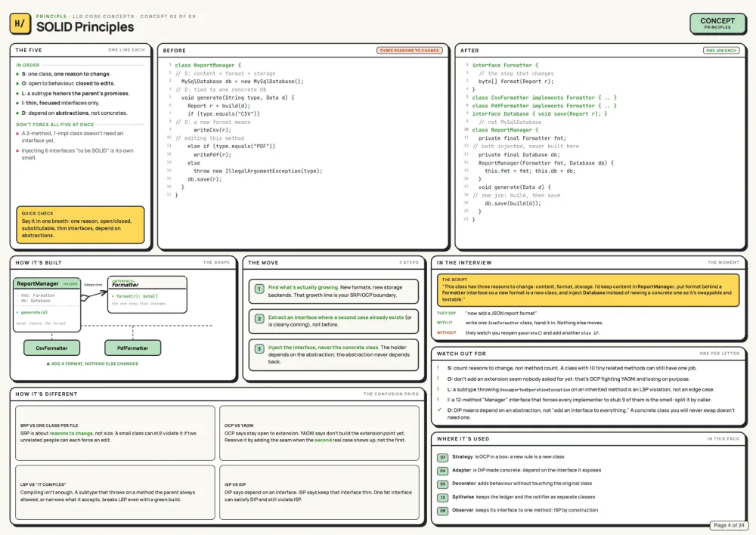Click the H/ logo beside SOLID Principles

tap(20, 23)
